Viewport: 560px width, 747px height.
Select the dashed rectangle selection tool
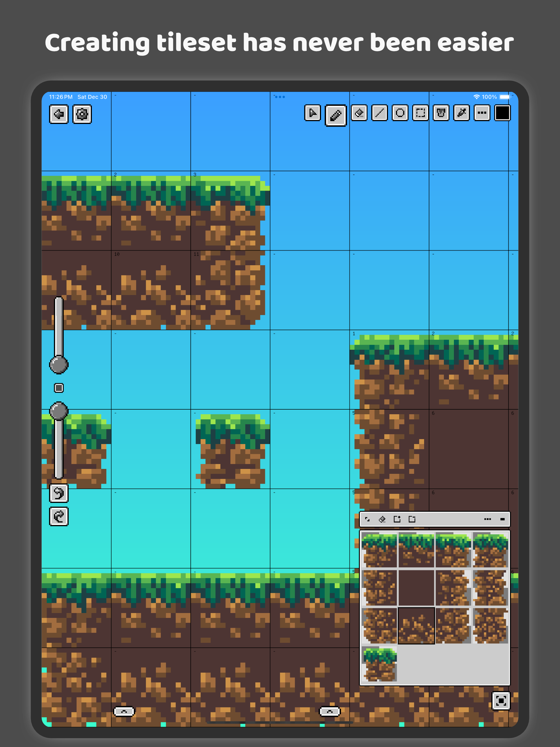tap(421, 113)
